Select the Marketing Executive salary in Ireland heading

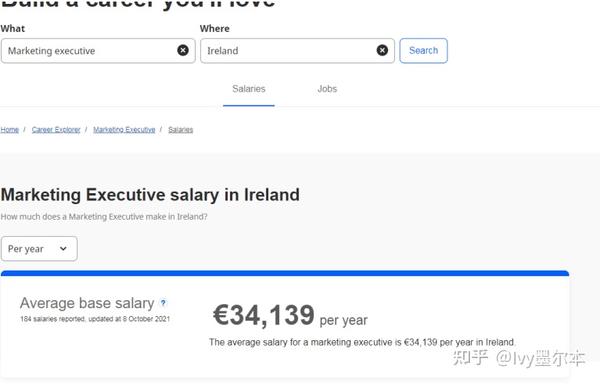pyautogui.click(x=150, y=195)
